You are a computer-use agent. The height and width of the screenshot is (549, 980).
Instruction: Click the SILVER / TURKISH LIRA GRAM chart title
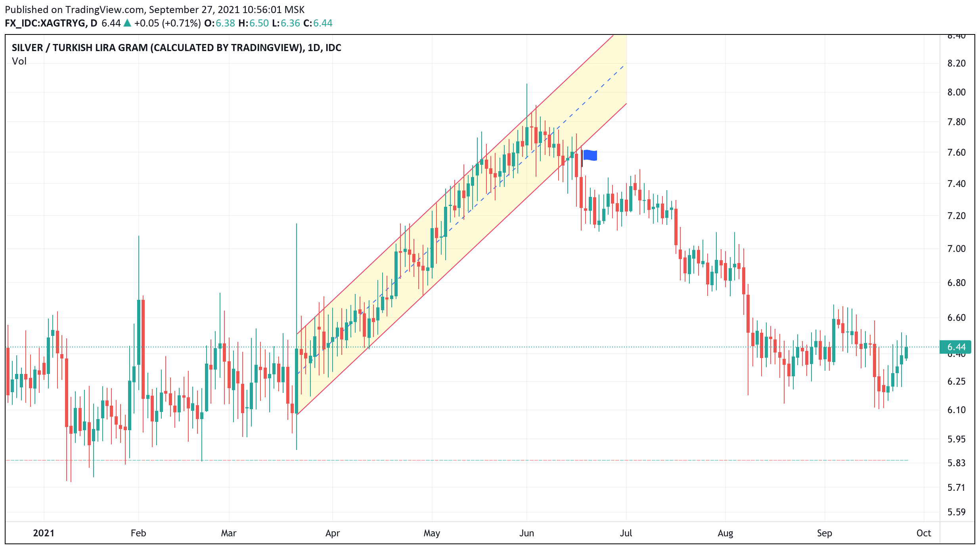pyautogui.click(x=176, y=48)
